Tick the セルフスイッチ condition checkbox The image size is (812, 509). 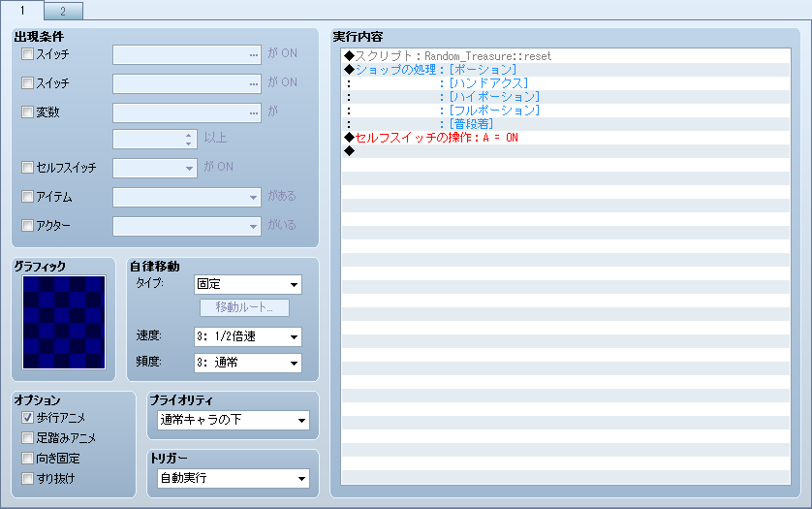pos(27,167)
